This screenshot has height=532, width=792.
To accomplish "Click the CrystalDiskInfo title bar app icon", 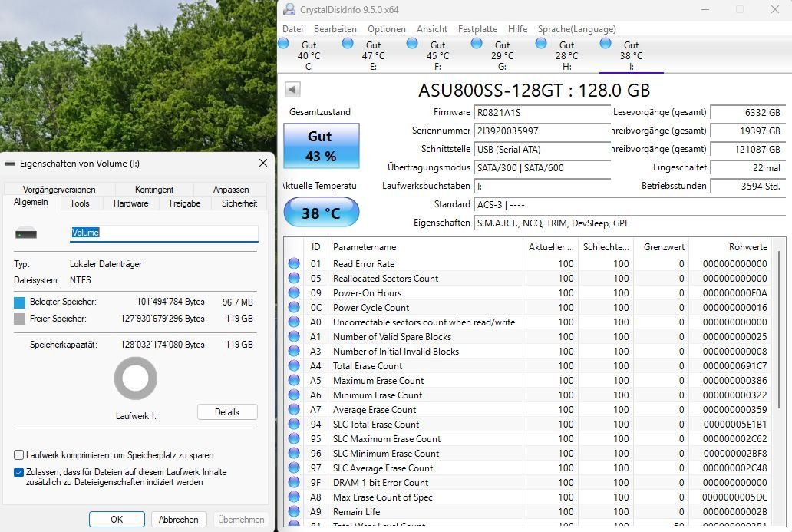I will click(x=289, y=10).
